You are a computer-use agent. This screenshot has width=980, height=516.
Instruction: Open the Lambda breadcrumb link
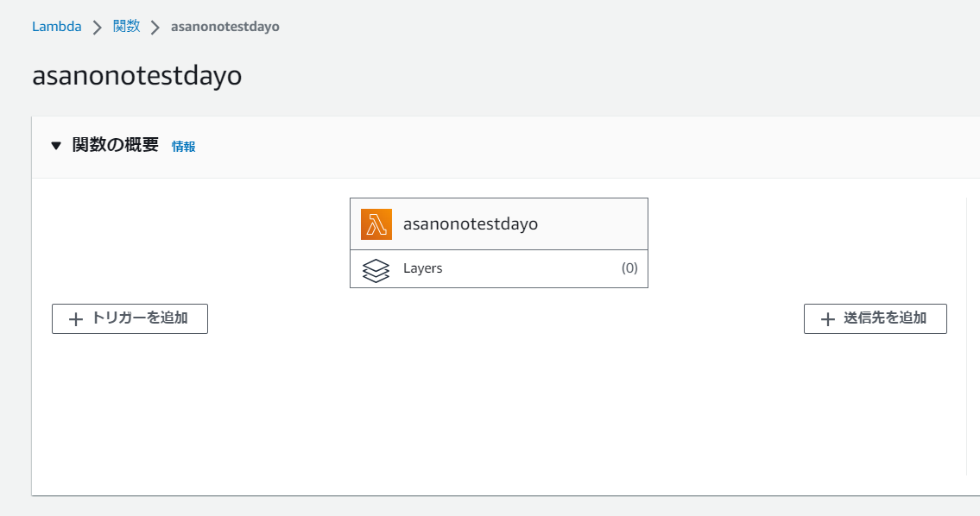click(56, 26)
